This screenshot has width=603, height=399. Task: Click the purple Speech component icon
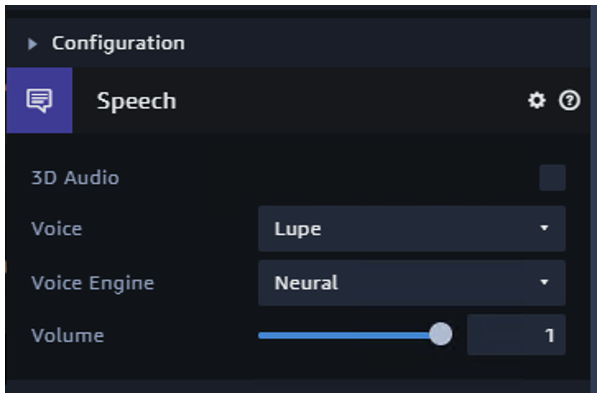(39, 100)
